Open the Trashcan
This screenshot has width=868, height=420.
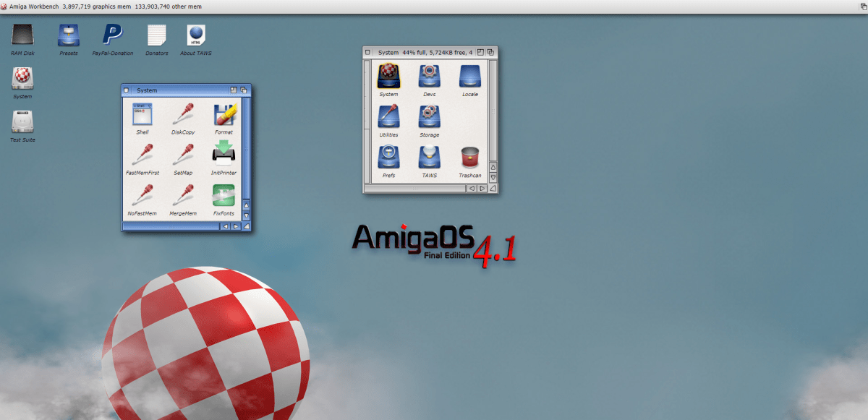tap(469, 158)
